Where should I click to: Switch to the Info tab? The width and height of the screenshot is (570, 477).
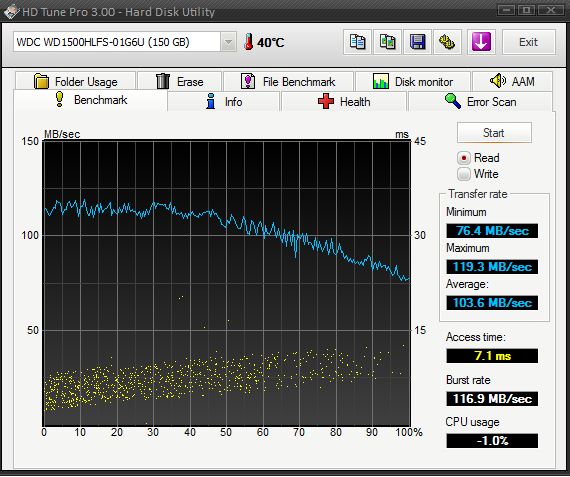click(224, 101)
